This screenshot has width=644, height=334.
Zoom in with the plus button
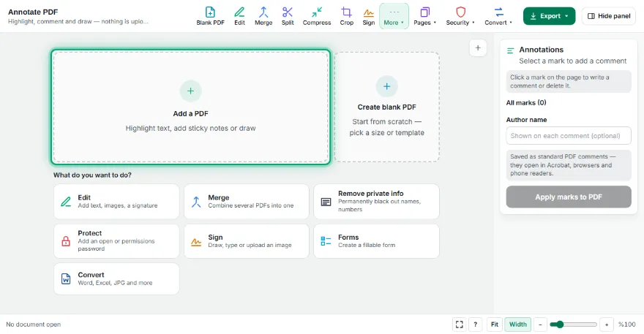(x=607, y=324)
